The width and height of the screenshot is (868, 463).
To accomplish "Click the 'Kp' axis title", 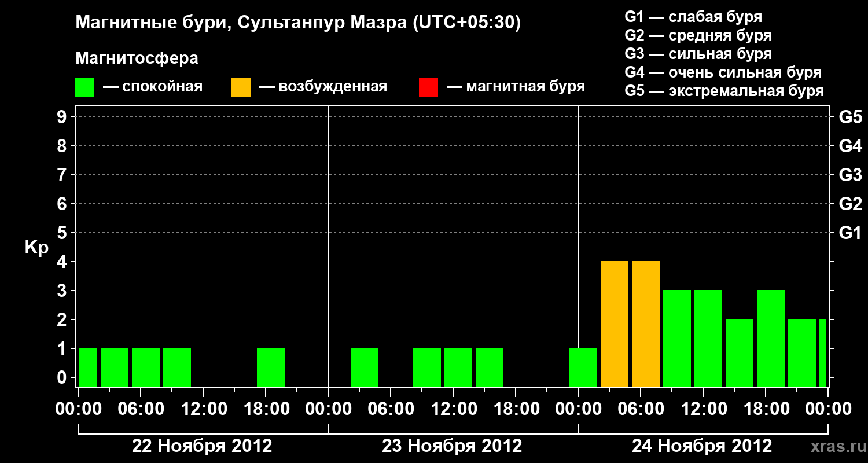I will (36, 248).
